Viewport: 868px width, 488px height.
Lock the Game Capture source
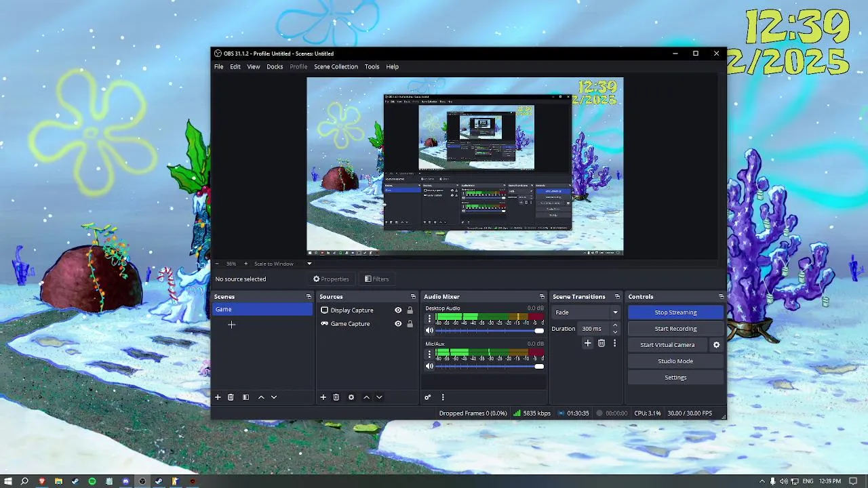(x=410, y=324)
